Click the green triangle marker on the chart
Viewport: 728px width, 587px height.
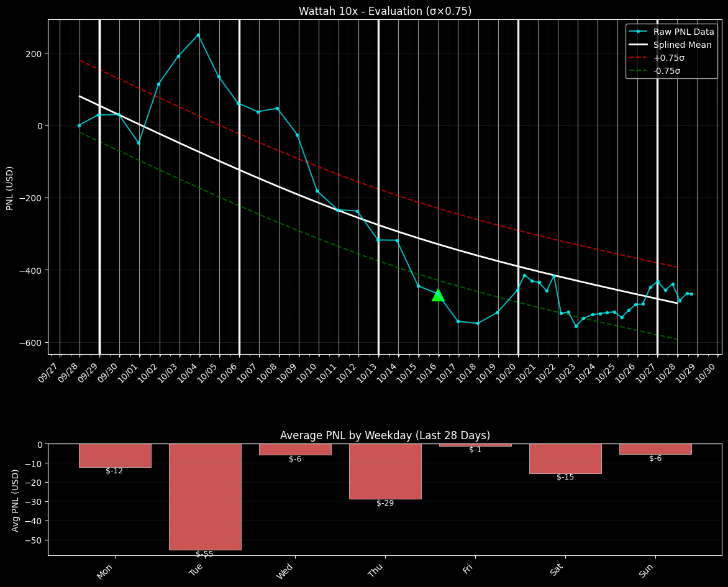click(x=438, y=296)
